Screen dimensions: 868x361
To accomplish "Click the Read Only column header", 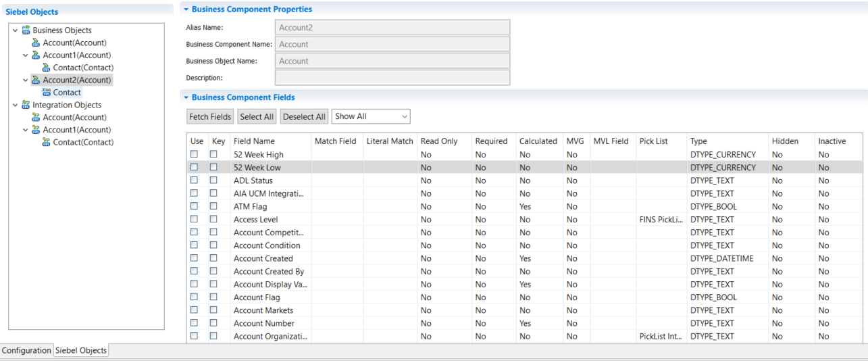I will [444, 141].
